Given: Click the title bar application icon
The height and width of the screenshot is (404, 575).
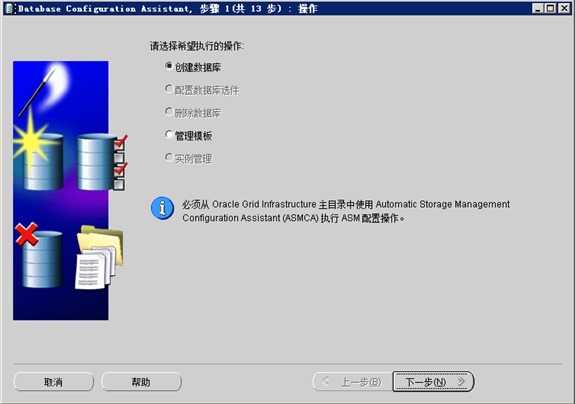Looking at the screenshot, I should (x=10, y=8).
